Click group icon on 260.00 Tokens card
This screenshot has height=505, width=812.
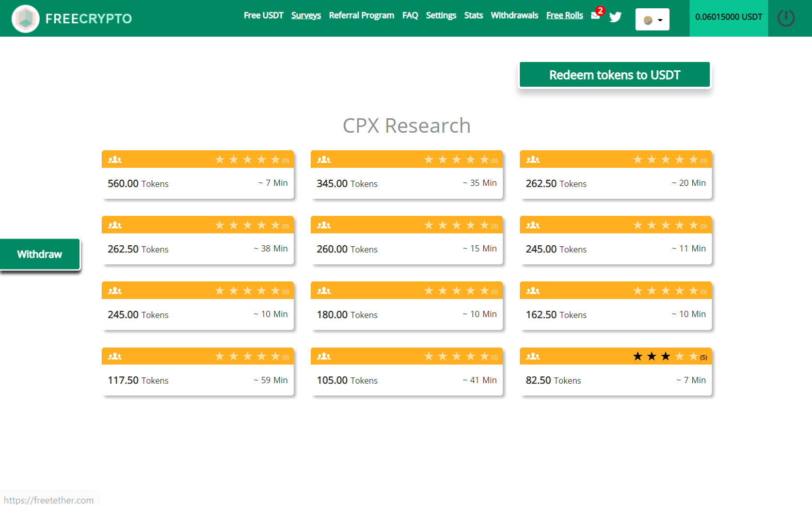tap(324, 225)
